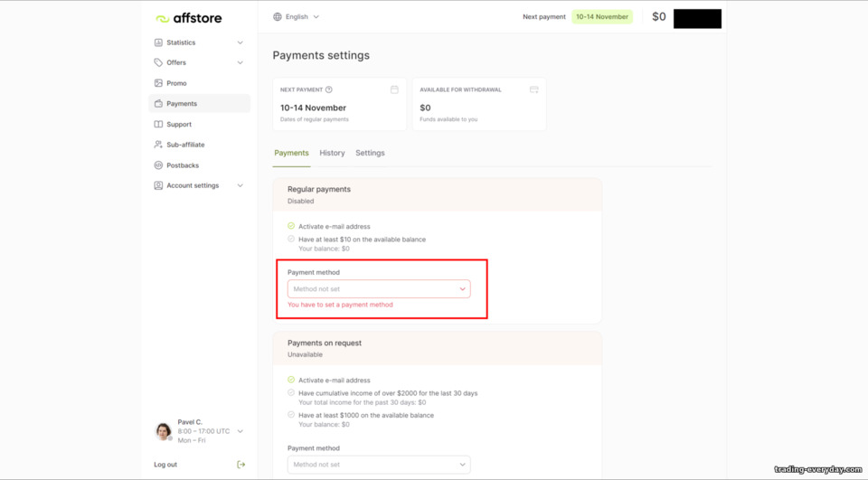Screen dimensions: 868x480
Task: Click grey check beside 'Have at least $1000'
Action: click(291, 415)
